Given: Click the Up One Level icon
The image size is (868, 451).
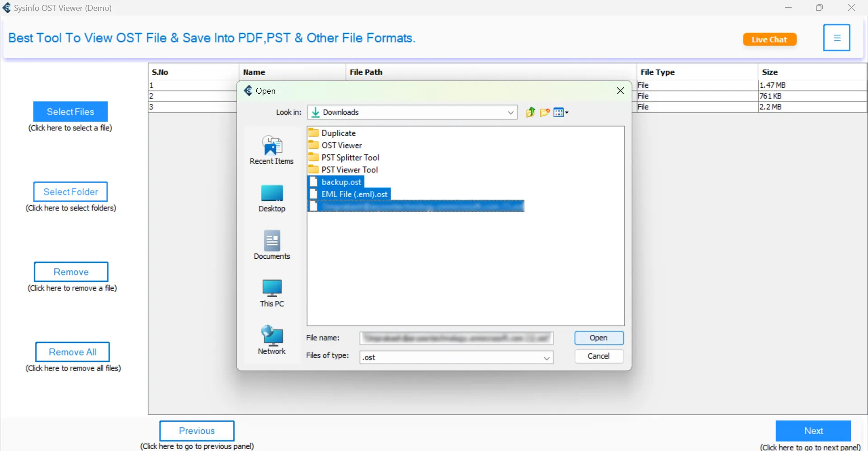Looking at the screenshot, I should click(x=530, y=112).
